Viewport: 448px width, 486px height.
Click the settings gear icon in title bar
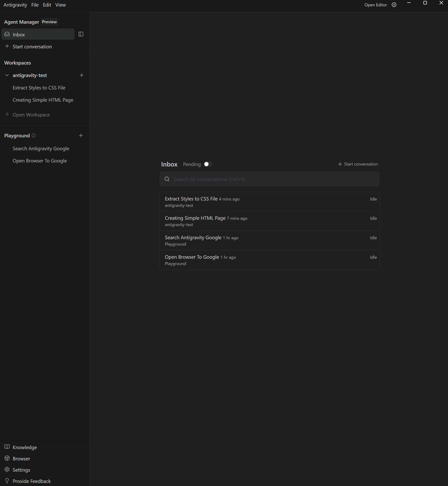click(x=394, y=5)
